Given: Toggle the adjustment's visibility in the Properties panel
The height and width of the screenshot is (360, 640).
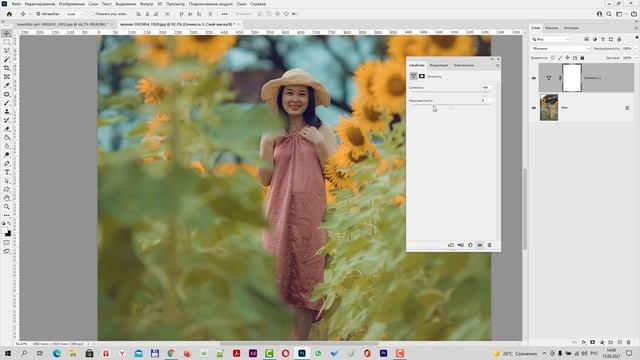Looking at the screenshot, I should click(x=480, y=245).
